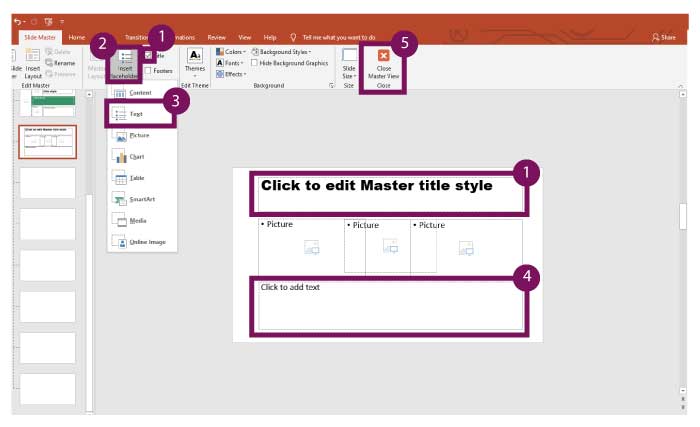The image size is (700, 427).
Task: Toggle the Footers checkbox
Action: point(149,71)
